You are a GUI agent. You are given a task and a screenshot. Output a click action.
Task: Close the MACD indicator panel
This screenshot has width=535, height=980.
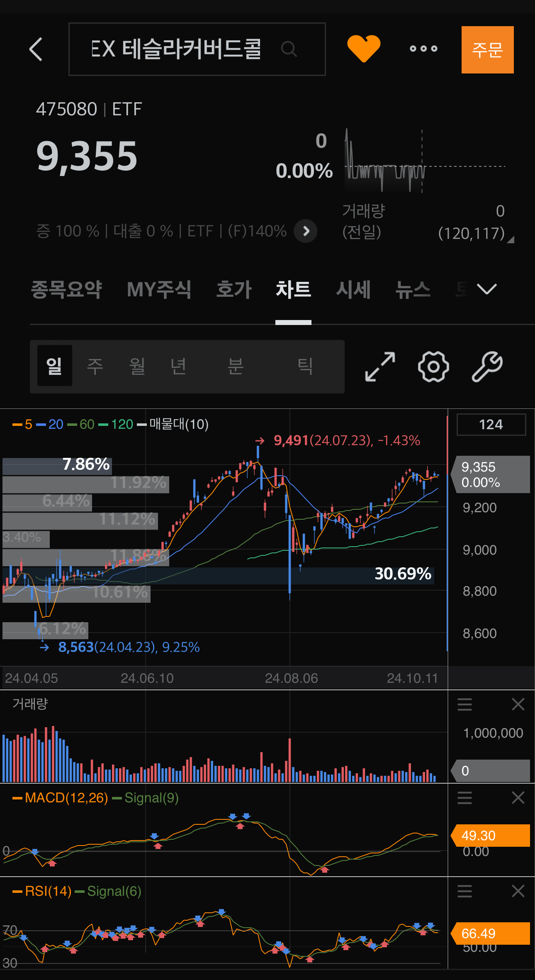point(518,798)
